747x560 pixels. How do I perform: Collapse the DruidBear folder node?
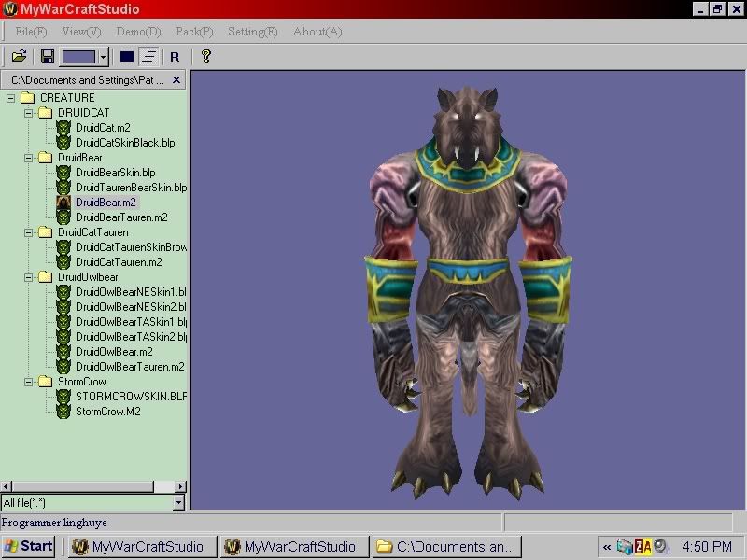click(29, 158)
